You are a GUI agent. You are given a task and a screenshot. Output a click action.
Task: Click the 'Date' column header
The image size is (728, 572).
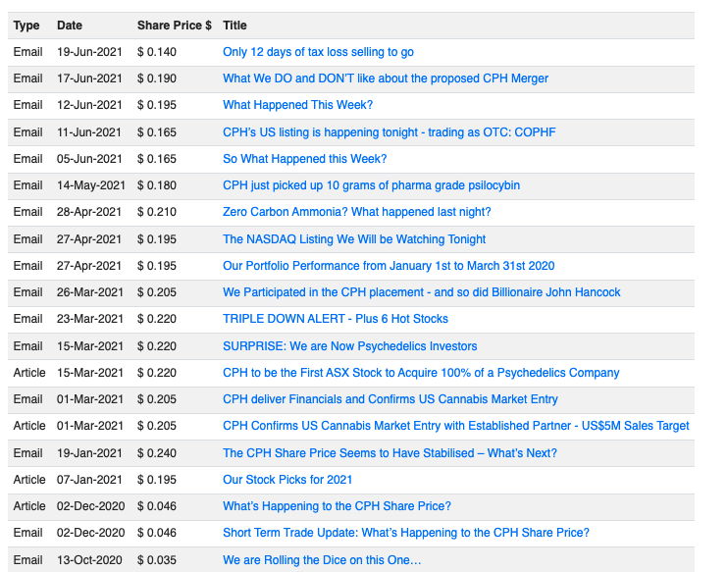70,26
